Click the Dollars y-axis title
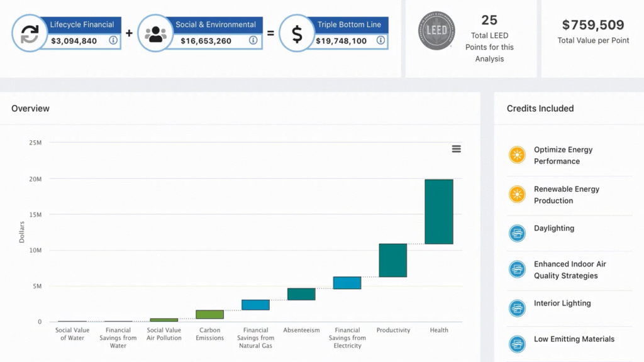Screen dimensions: 644x362 click(x=22, y=233)
